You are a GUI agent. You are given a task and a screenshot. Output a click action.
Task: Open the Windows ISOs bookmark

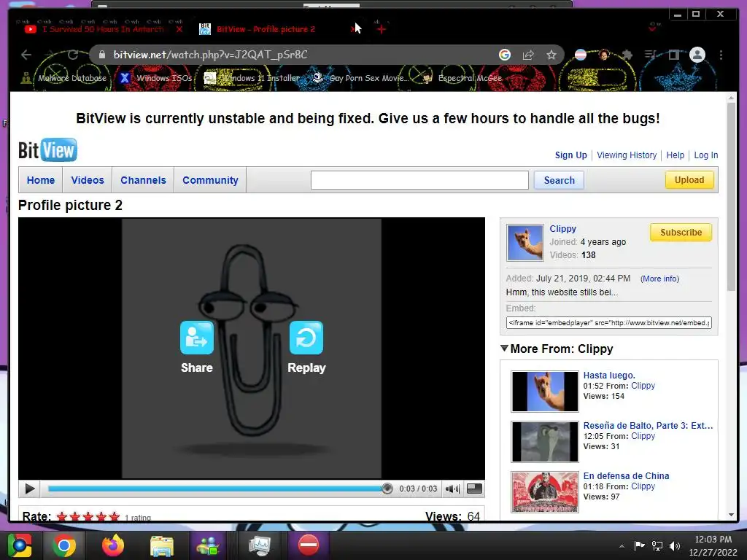click(x=155, y=78)
